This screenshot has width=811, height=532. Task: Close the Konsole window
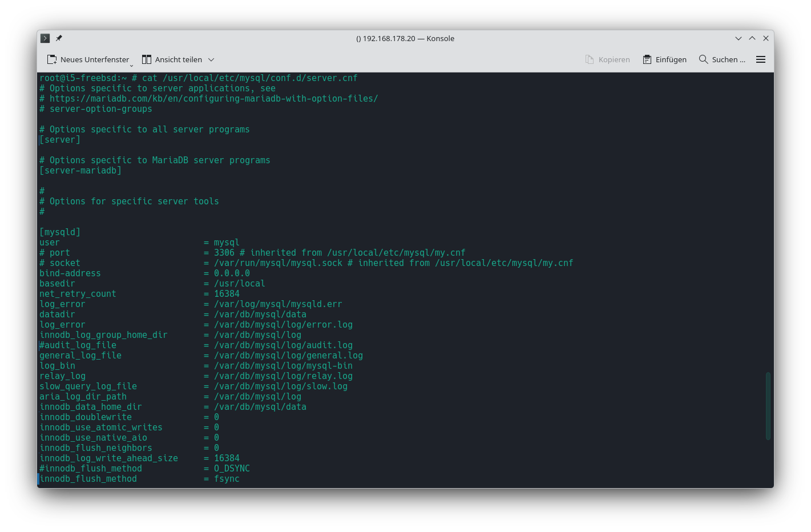click(766, 38)
